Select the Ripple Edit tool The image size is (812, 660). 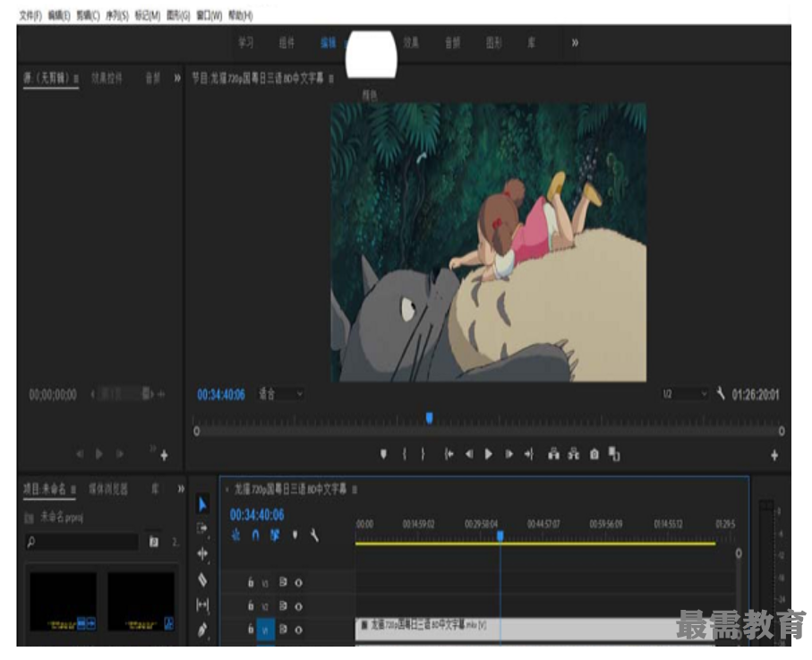(x=202, y=553)
